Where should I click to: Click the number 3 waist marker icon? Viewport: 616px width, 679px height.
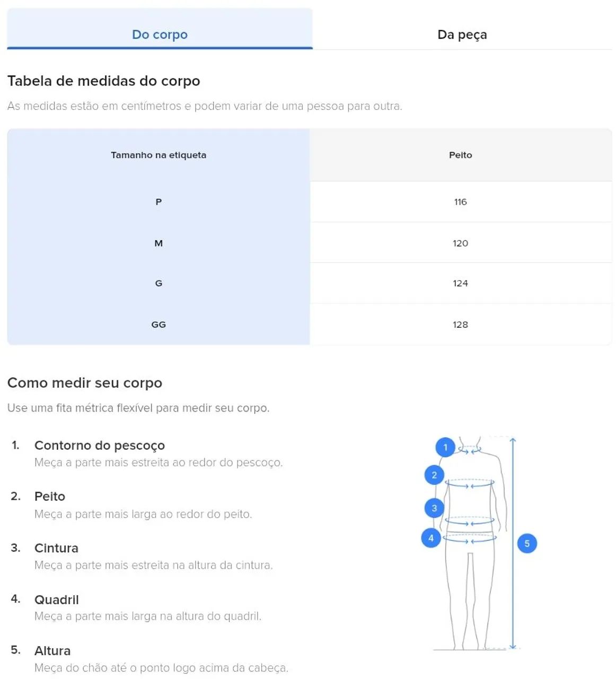434,508
